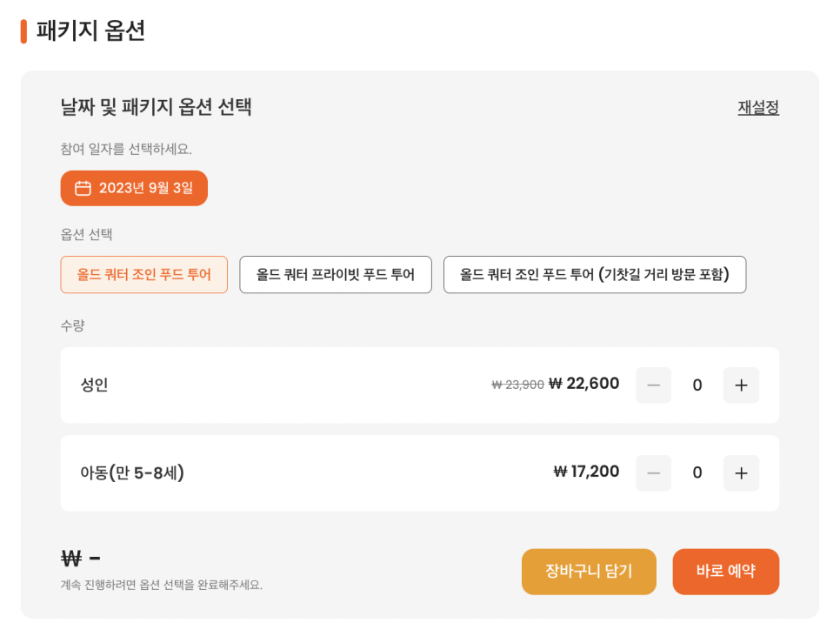Click the total price ₩ - text
Image resolution: width=840 pixels, height=623 pixels.
coord(80,559)
